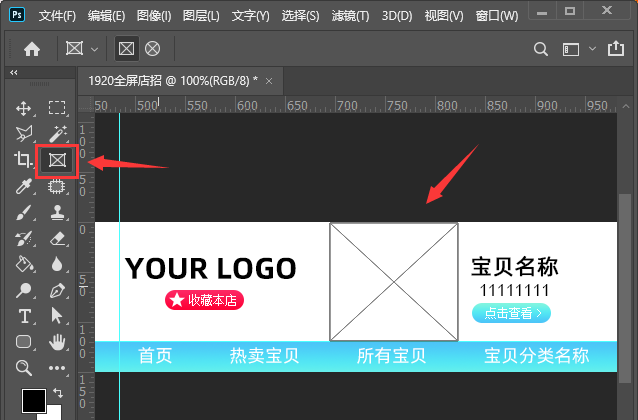Viewport: 638px width, 420px height.
Task: Click the 首页 navigation link
Action: click(x=155, y=355)
